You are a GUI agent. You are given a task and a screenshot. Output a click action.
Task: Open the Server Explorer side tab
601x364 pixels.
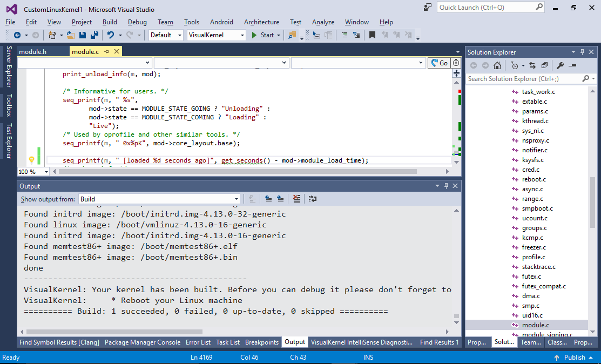pyautogui.click(x=9, y=66)
